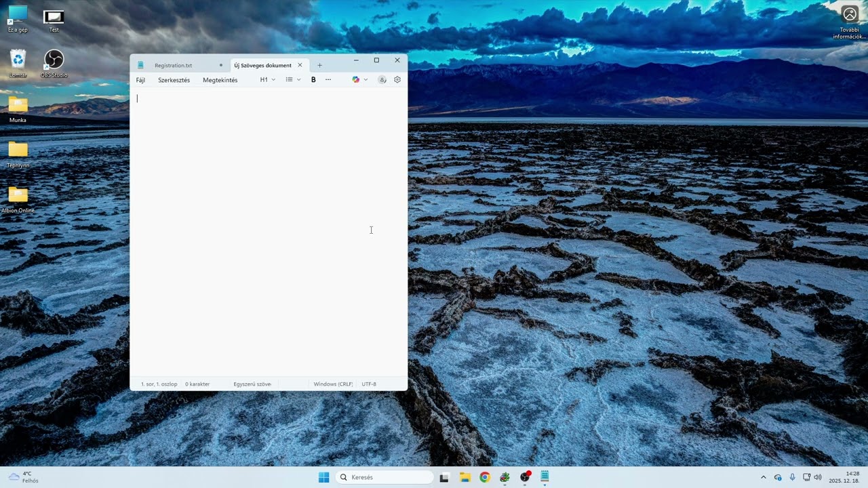Open the network tray icon
Image resolution: width=868 pixels, height=488 pixels.
806,477
